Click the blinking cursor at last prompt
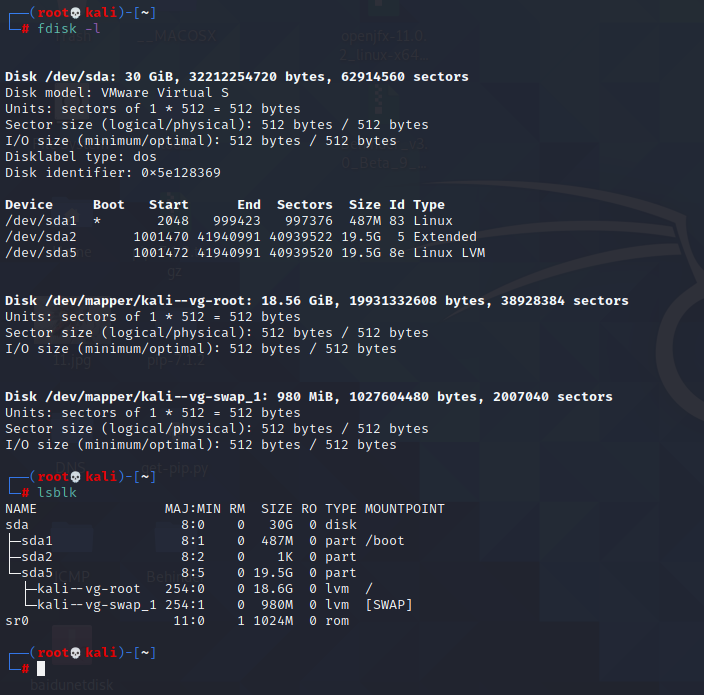 pyautogui.click(x=41, y=669)
